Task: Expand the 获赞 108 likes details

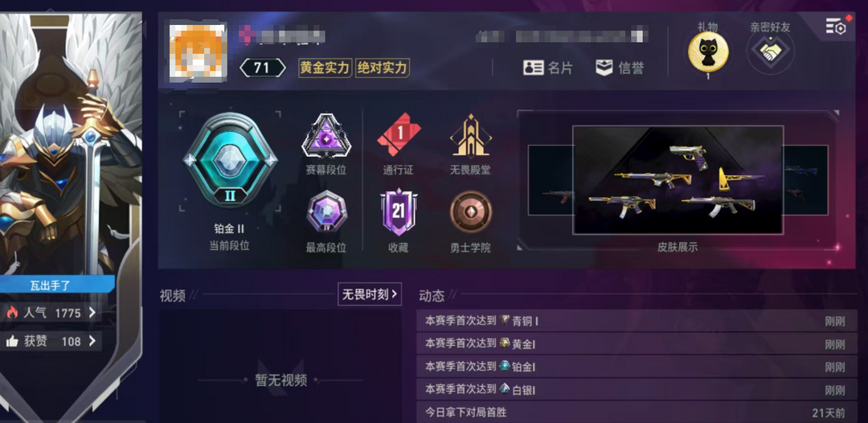Action: [x=51, y=341]
